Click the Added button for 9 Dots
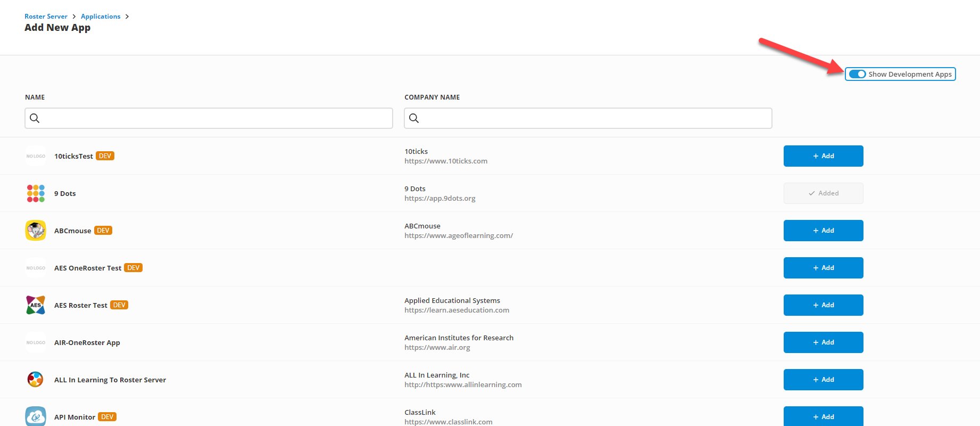Image resolution: width=980 pixels, height=426 pixels. point(823,193)
